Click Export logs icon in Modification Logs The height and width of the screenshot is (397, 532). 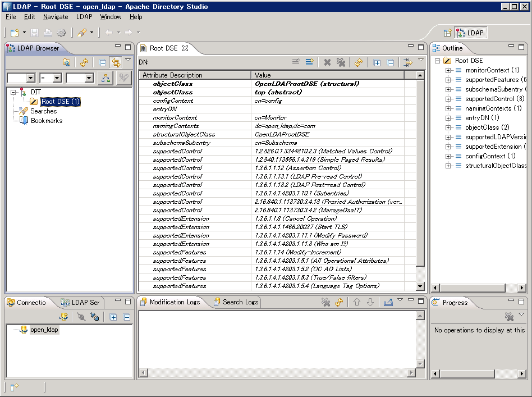388,302
